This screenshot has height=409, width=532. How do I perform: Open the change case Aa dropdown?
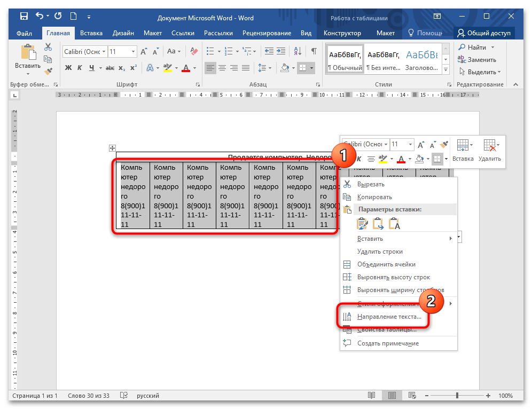click(x=174, y=51)
